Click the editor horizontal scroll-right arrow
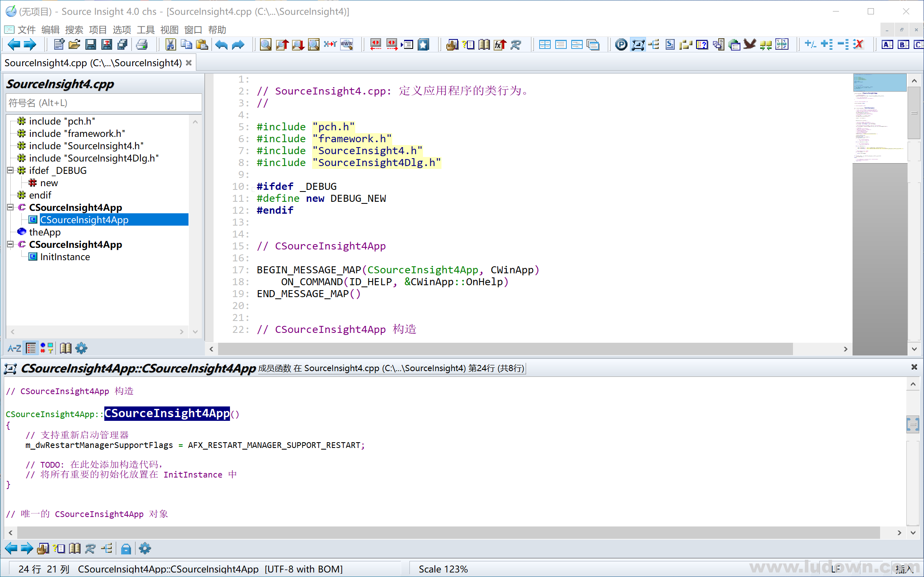Viewport: 924px width, 577px height. pos(845,349)
